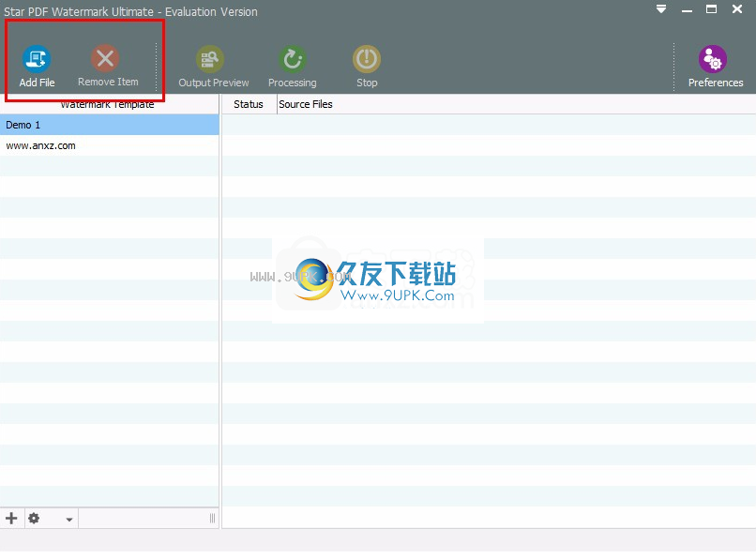
Task: Click the grip handle in template panel footer
Action: point(212,519)
